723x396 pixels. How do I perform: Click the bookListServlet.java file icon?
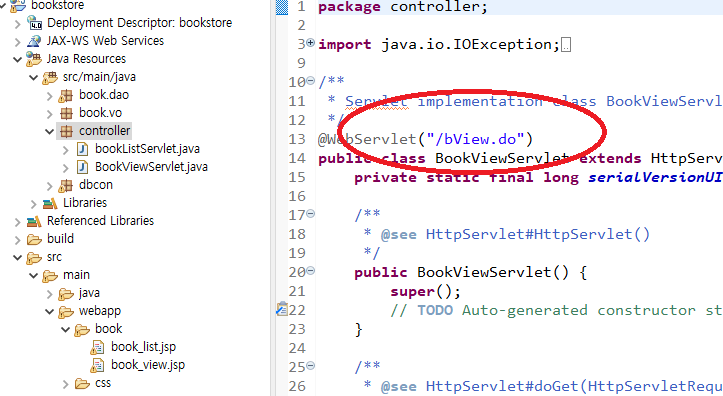click(x=83, y=149)
